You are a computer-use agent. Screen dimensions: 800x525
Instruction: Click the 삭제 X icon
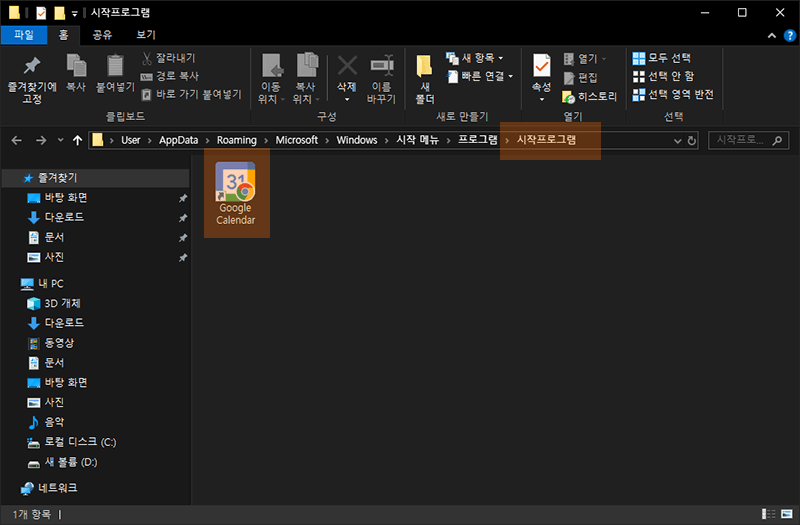(347, 66)
